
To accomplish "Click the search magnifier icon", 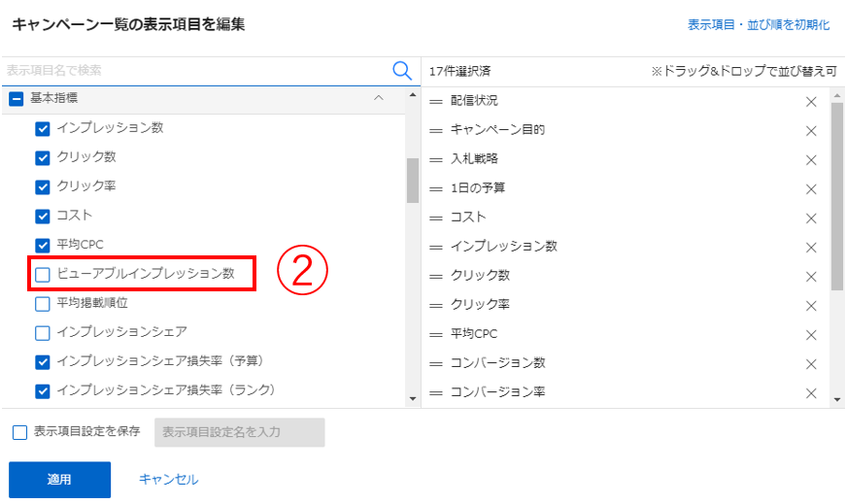I will click(x=402, y=70).
